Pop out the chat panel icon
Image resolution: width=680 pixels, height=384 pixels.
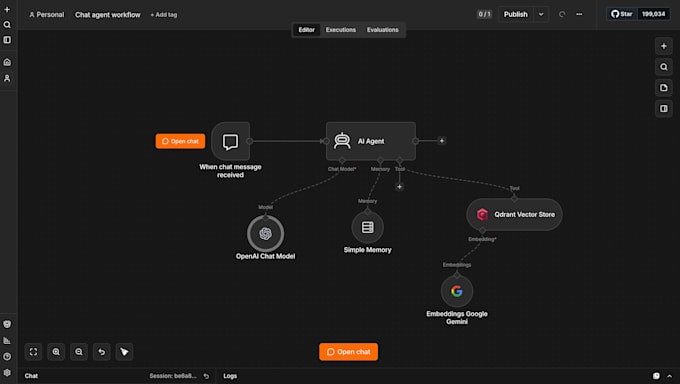pos(656,376)
